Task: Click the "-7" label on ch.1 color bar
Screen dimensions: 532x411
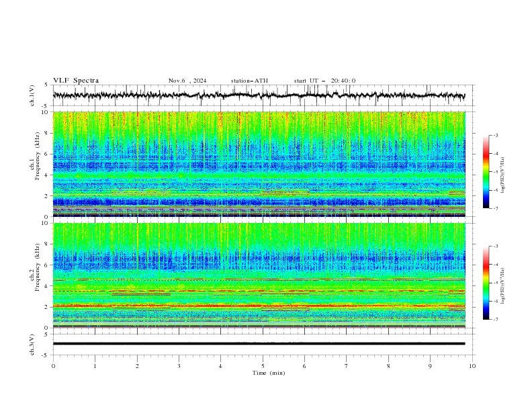Action: 496,209
